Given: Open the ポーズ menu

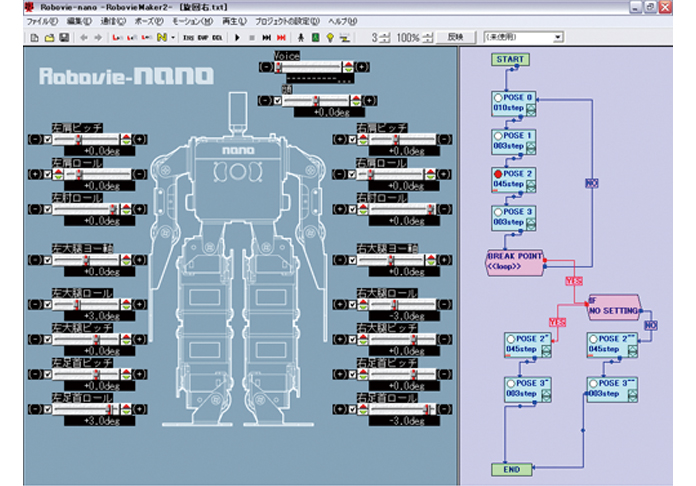Looking at the screenshot, I should (x=149, y=21).
